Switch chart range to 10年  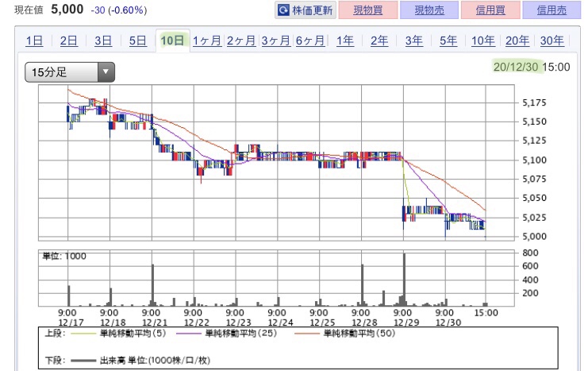(x=483, y=41)
